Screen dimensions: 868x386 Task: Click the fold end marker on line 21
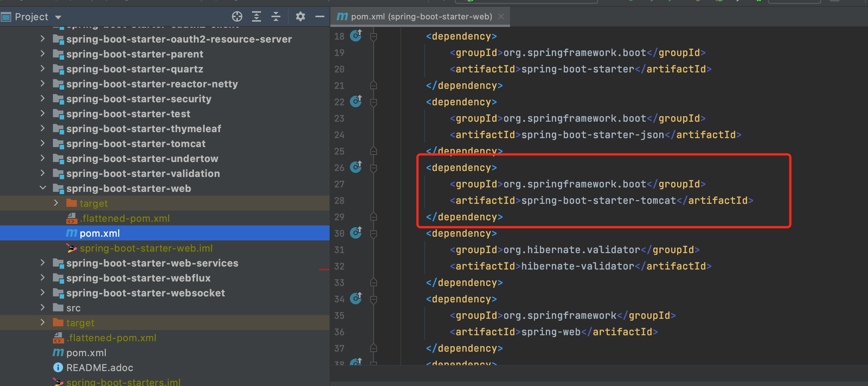tap(374, 85)
